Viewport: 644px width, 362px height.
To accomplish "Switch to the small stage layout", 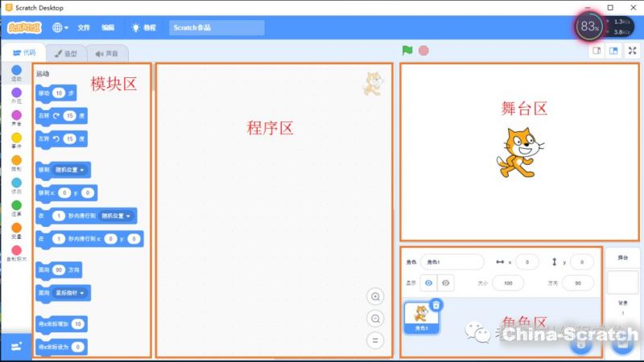I will pyautogui.click(x=597, y=51).
